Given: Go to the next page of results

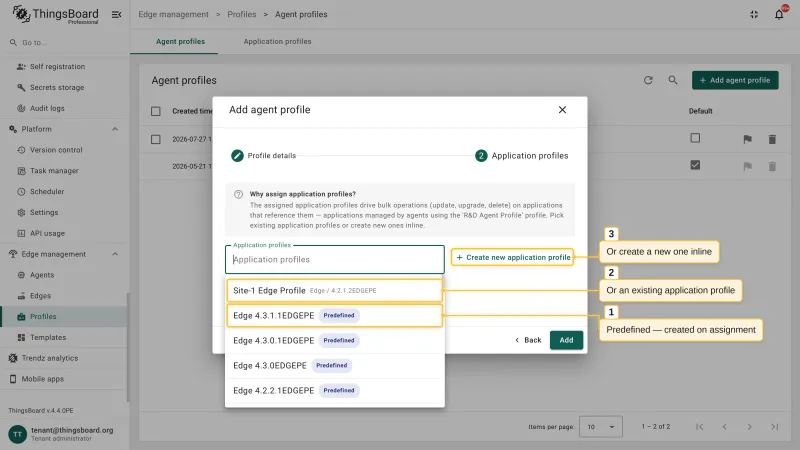Looking at the screenshot, I should click(749, 427).
